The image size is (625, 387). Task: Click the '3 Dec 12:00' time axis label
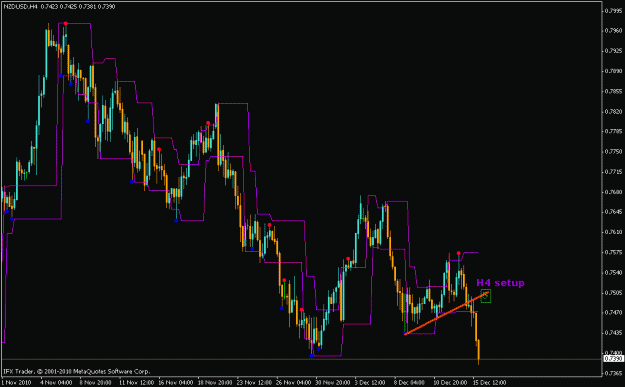[370, 383]
